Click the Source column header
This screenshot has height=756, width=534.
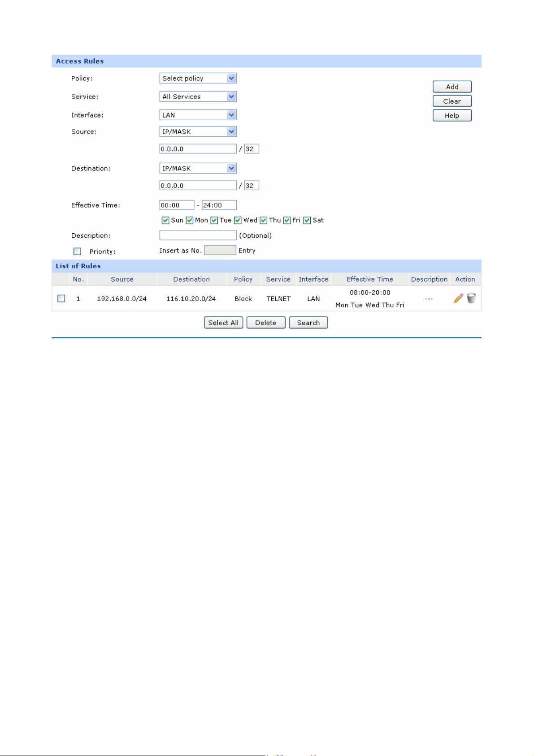pos(122,279)
